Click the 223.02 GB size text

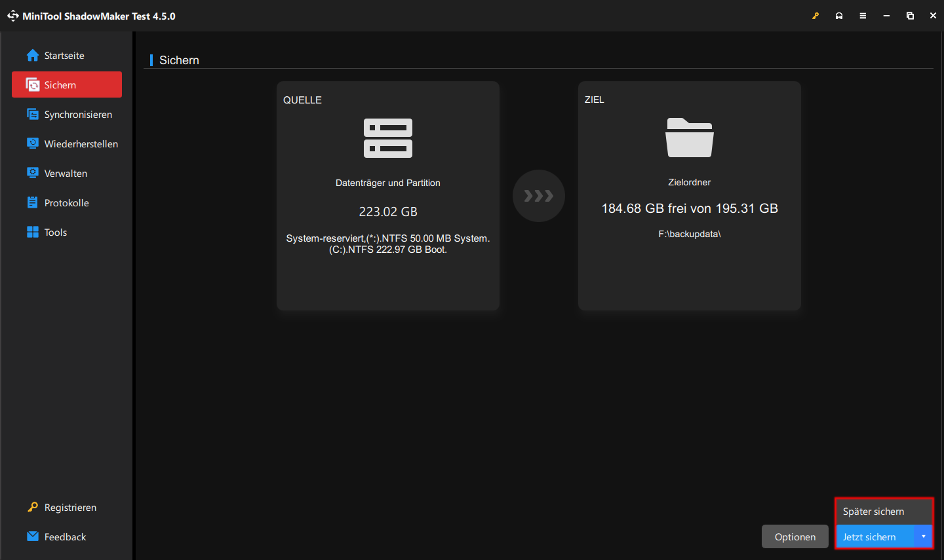tap(388, 212)
